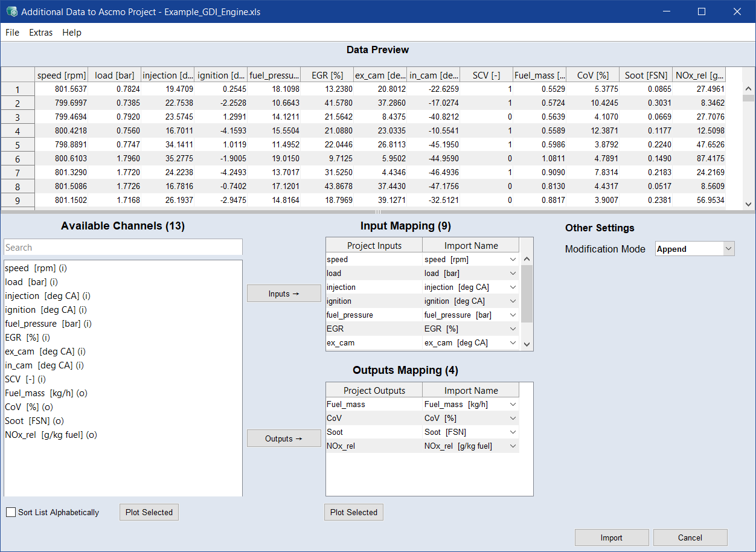Open import name dropdown for ex_cam input
The width and height of the screenshot is (756, 552).
click(513, 342)
